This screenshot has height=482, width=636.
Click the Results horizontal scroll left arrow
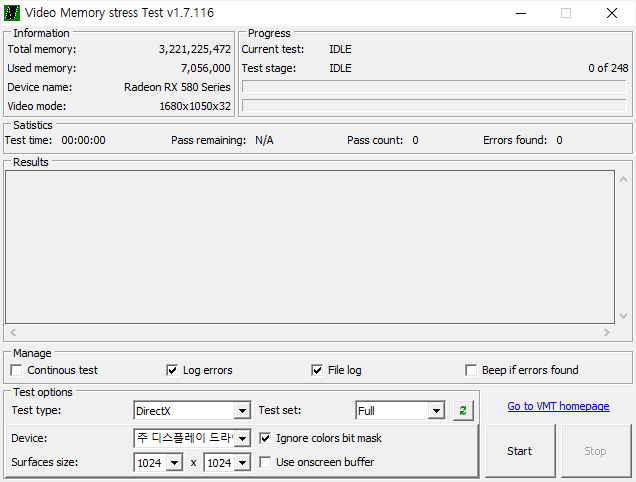(x=13, y=332)
